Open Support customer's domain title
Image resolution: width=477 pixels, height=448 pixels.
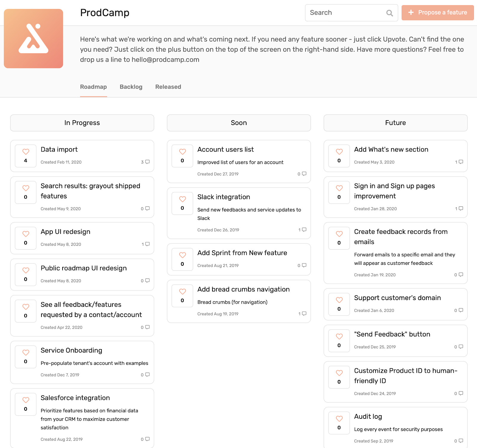397,298
